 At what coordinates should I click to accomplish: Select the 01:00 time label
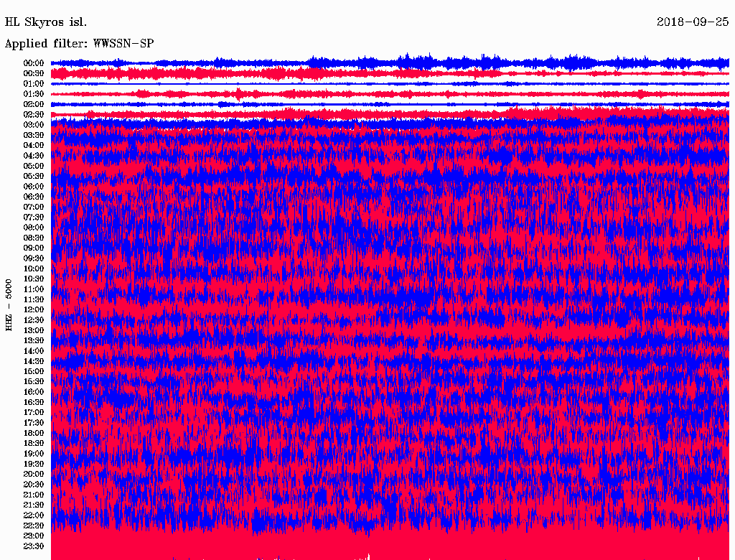point(34,83)
